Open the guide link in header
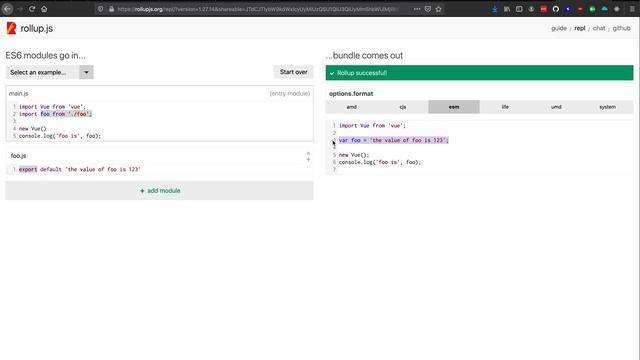640x360 pixels. [x=559, y=28]
